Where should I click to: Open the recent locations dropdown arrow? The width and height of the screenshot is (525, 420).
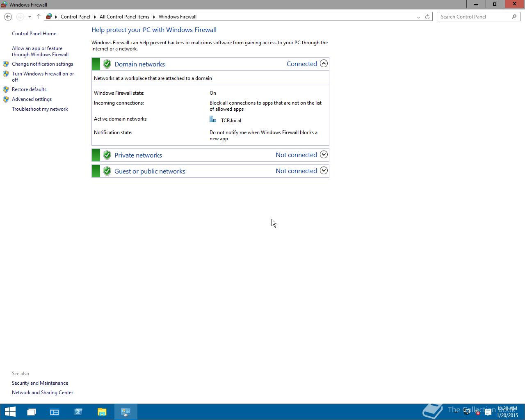(x=30, y=17)
